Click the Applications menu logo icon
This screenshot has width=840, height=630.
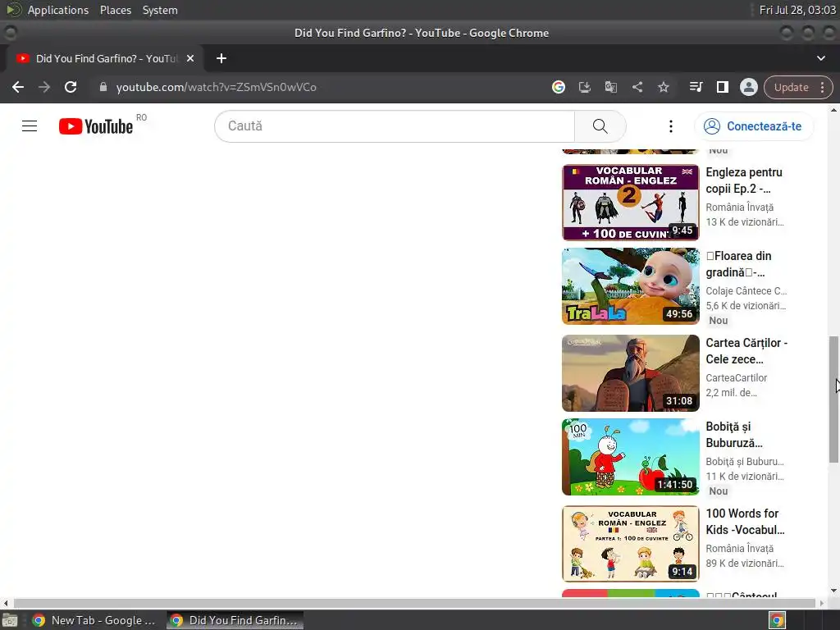click(x=14, y=10)
